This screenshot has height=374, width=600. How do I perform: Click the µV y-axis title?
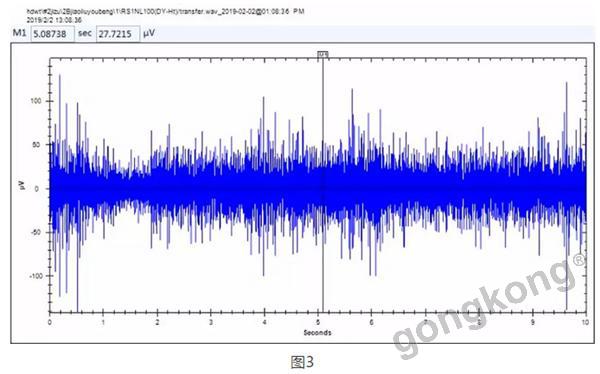point(21,185)
